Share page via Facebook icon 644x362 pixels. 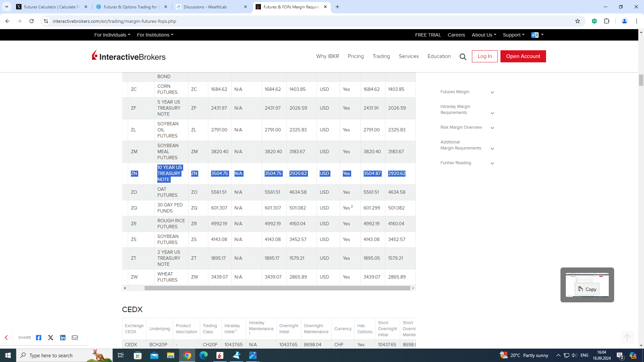pyautogui.click(x=39, y=338)
